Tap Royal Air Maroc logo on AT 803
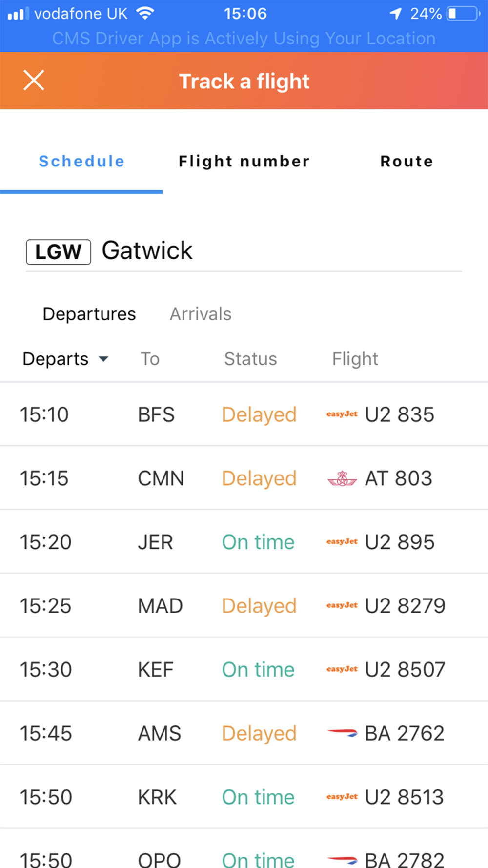This screenshot has height=868, width=488. [342, 479]
